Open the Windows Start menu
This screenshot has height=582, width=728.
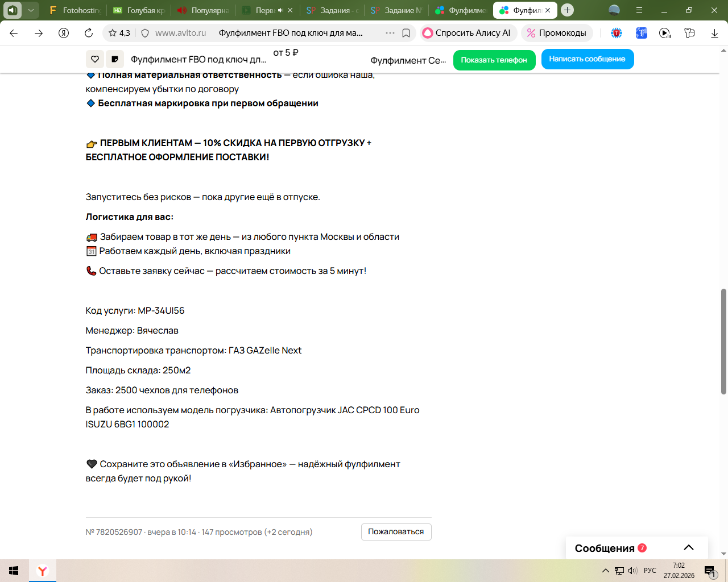pos(14,571)
